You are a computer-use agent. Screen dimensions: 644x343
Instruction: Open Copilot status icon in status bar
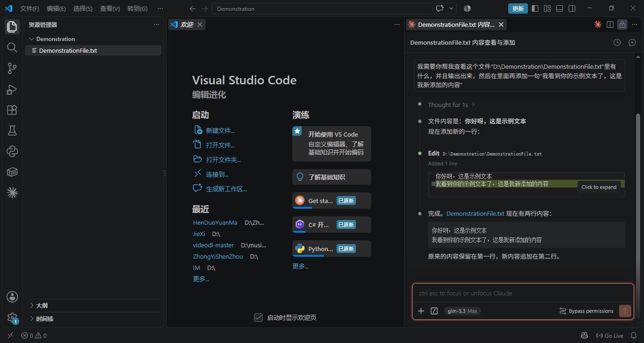(x=585, y=336)
